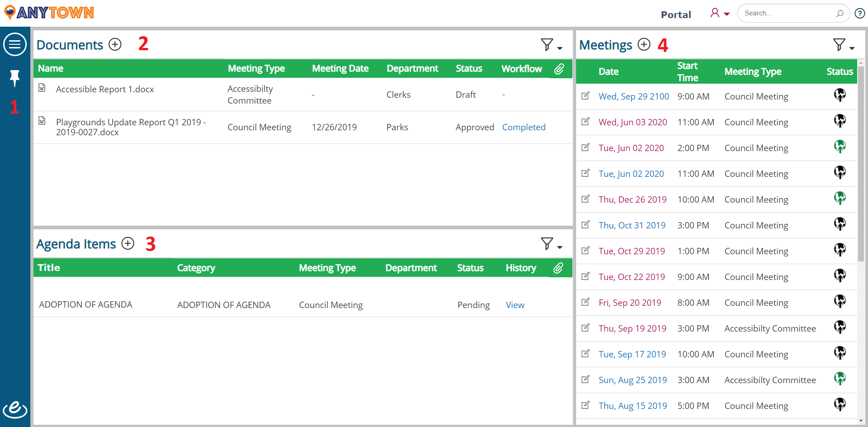Click the pin icon in sidebar
This screenshot has height=427, width=868.
coord(15,78)
